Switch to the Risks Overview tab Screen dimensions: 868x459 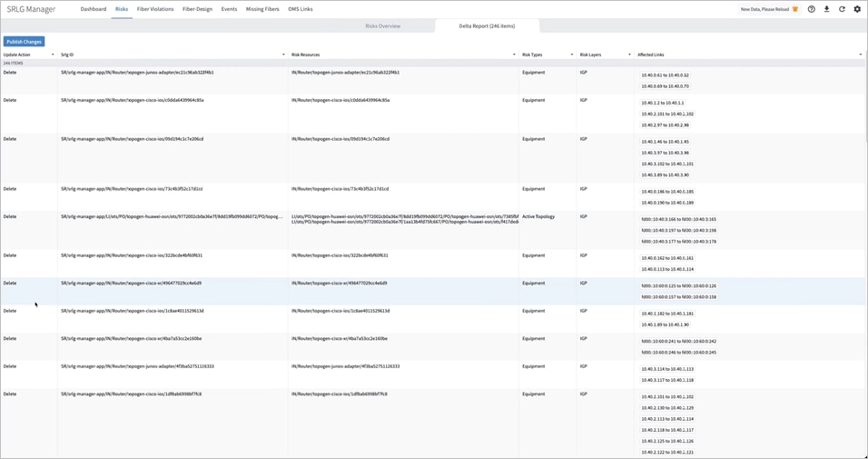(x=382, y=26)
